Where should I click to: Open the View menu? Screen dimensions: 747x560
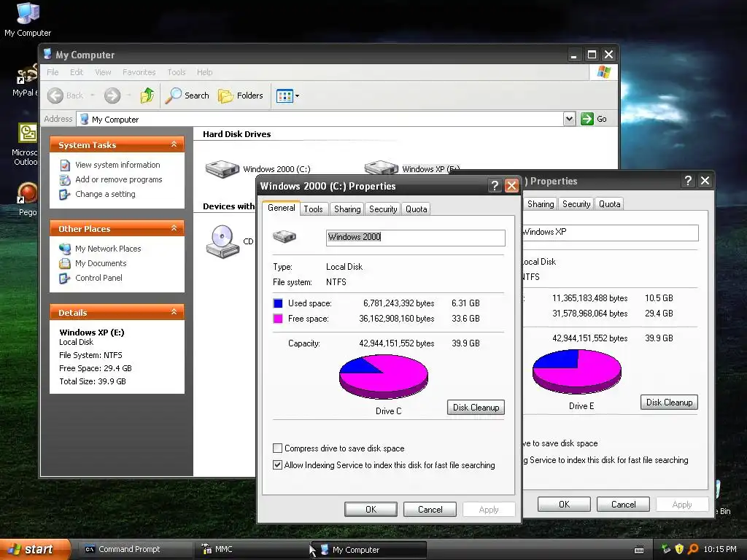[x=103, y=72]
